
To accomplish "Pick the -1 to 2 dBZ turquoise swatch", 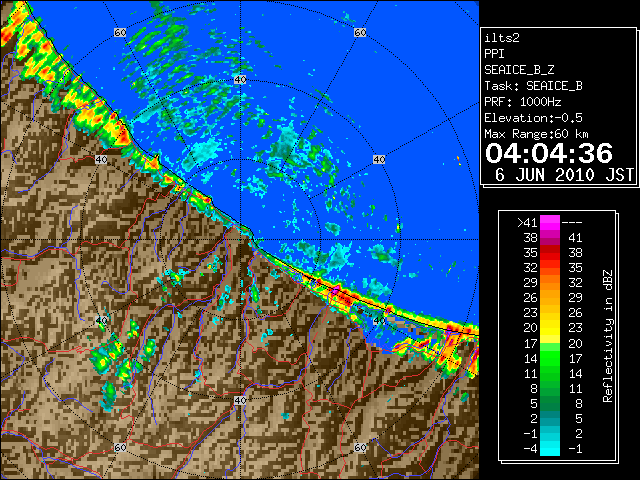I will pos(550,433).
